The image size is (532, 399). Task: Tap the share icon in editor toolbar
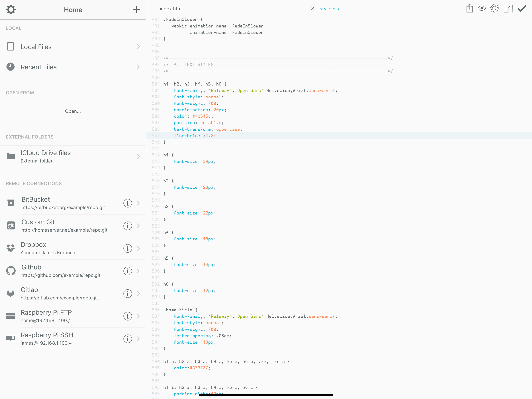coord(469,9)
